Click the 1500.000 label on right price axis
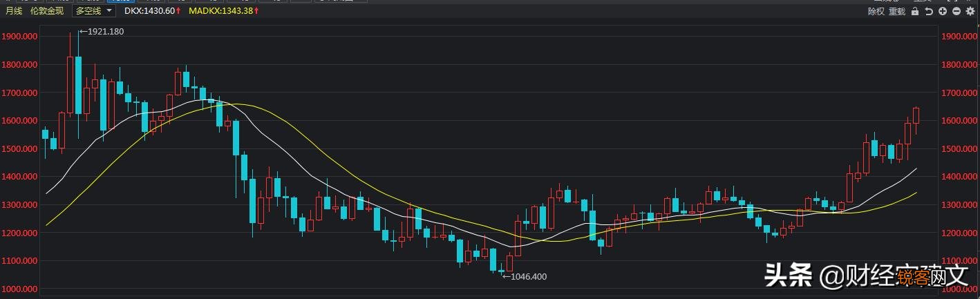Image resolution: width=980 pixels, height=299 pixels. point(957,149)
